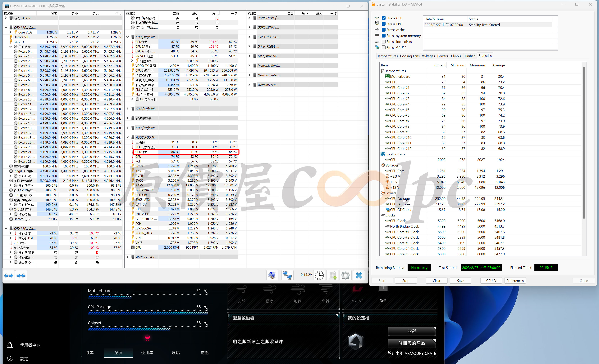Open Armoury Crate settings gear icon
Screen dimensions: 599x364
[x=10, y=358]
